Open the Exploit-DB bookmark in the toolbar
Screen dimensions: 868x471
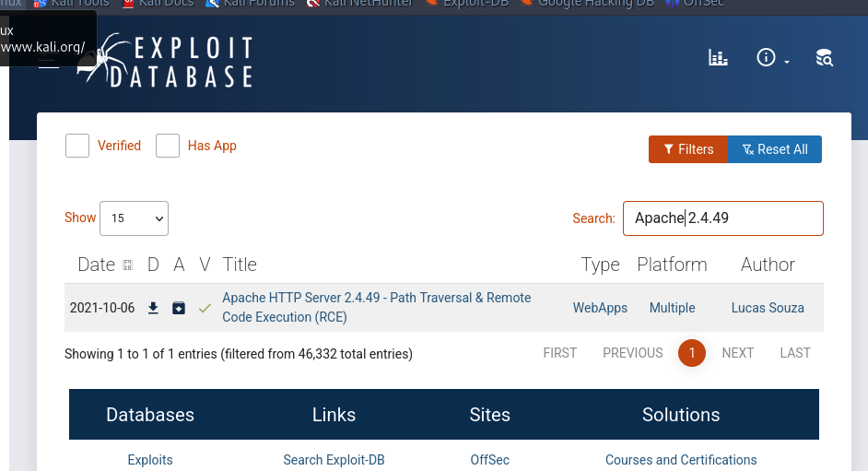[x=466, y=4]
